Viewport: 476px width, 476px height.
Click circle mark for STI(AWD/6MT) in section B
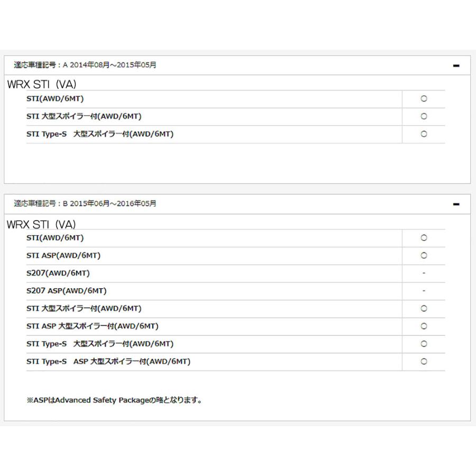[x=424, y=237]
